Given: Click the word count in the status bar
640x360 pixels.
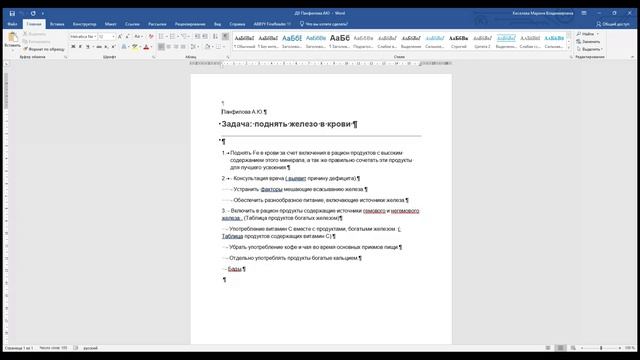Looking at the screenshot, I should coord(53,348).
